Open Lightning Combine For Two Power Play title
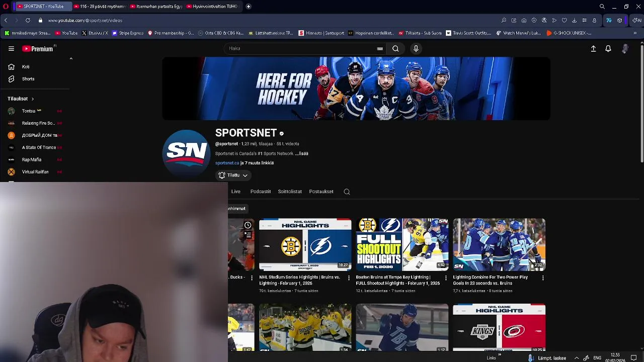The width and height of the screenshot is (644, 362). coord(491,280)
